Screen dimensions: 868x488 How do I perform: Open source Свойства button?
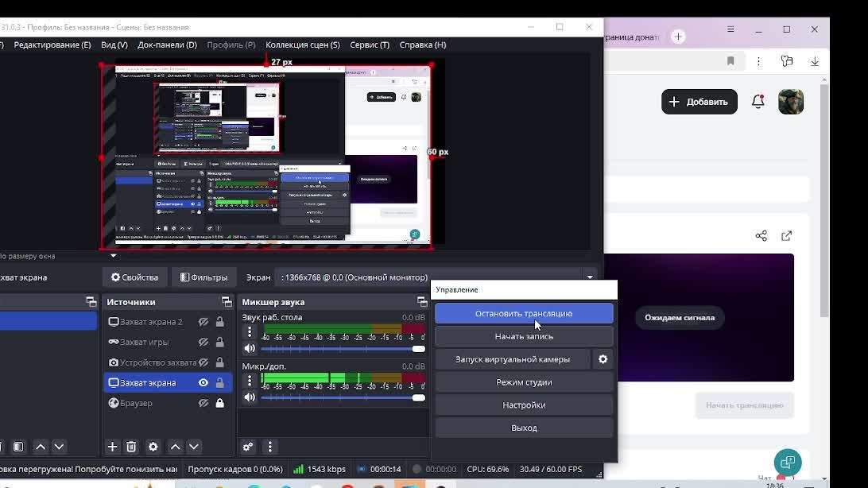click(x=134, y=277)
